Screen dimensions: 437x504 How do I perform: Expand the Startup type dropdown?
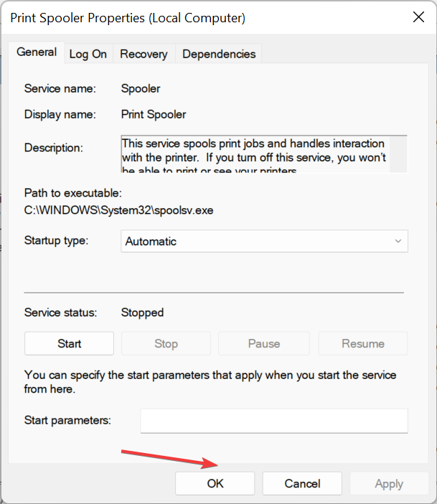tap(264, 241)
